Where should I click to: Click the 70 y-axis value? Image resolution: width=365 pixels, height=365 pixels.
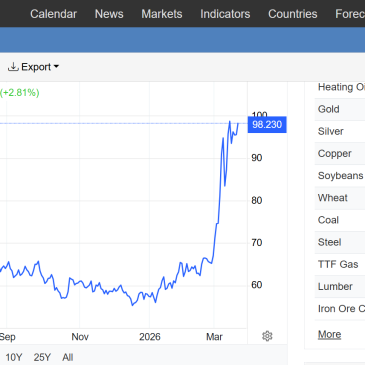coord(257,243)
